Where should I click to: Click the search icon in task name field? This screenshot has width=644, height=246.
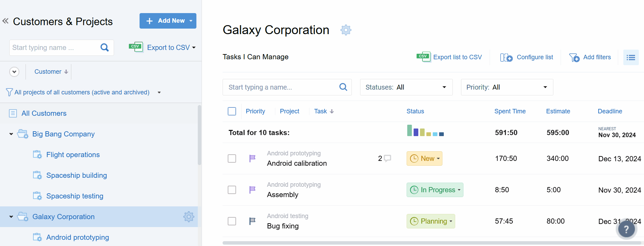pyautogui.click(x=343, y=87)
